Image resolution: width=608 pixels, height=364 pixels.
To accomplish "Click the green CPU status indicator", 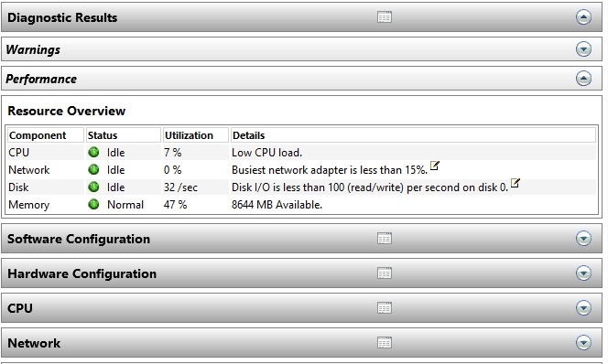I will pyautogui.click(x=93, y=152).
